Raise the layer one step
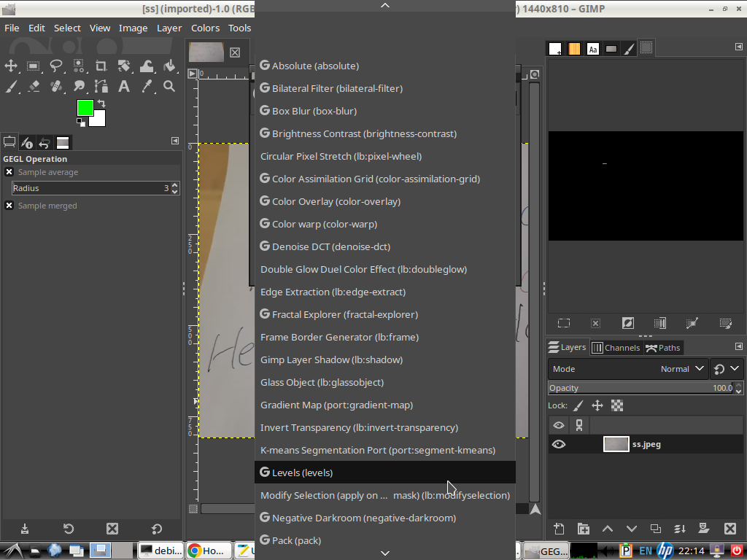Image resolution: width=747 pixels, height=560 pixels. coord(608,529)
